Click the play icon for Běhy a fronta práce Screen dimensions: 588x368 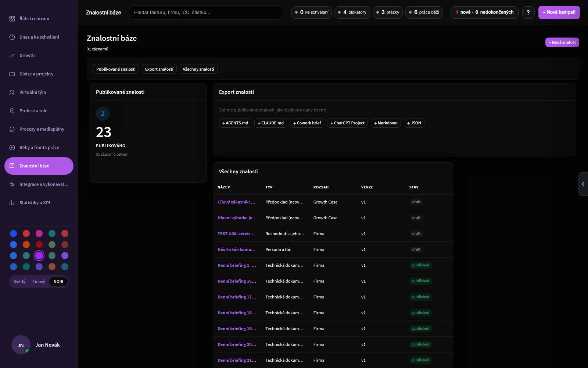point(12,148)
